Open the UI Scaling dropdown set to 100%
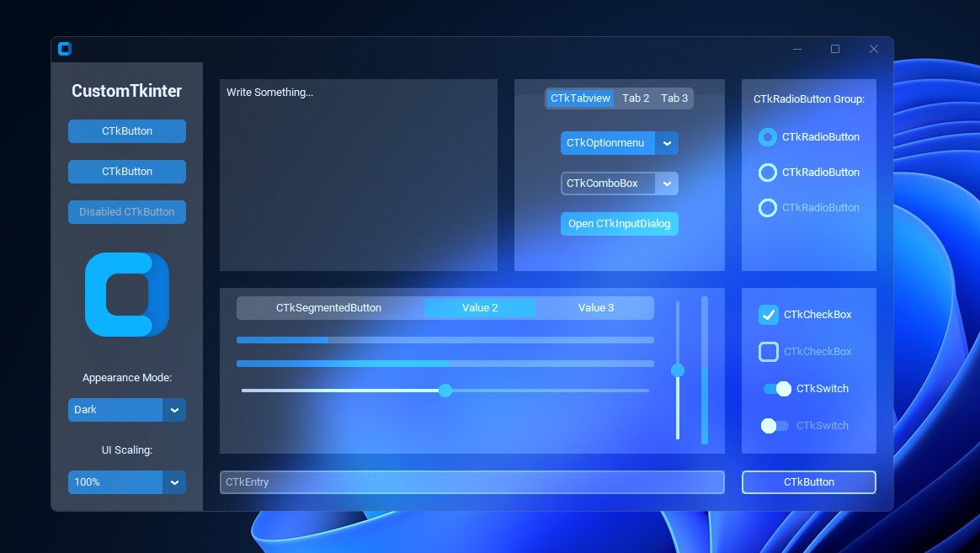The height and width of the screenshot is (553, 980). [126, 481]
